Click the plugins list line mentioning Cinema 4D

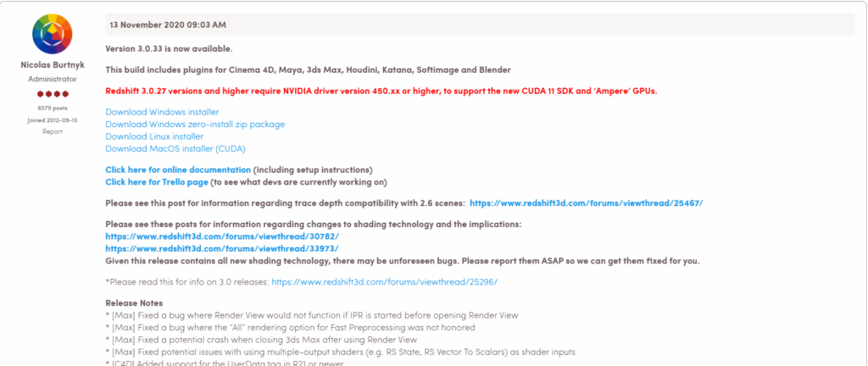[x=308, y=70]
